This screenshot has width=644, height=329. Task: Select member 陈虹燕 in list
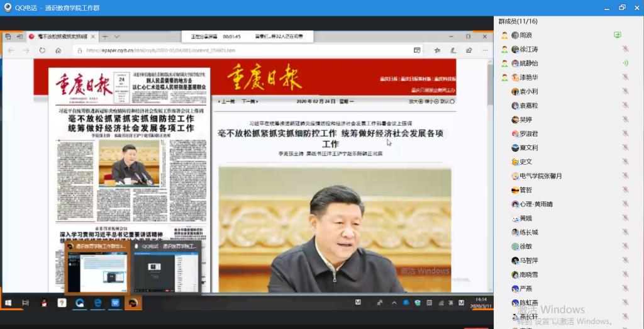[x=529, y=303]
